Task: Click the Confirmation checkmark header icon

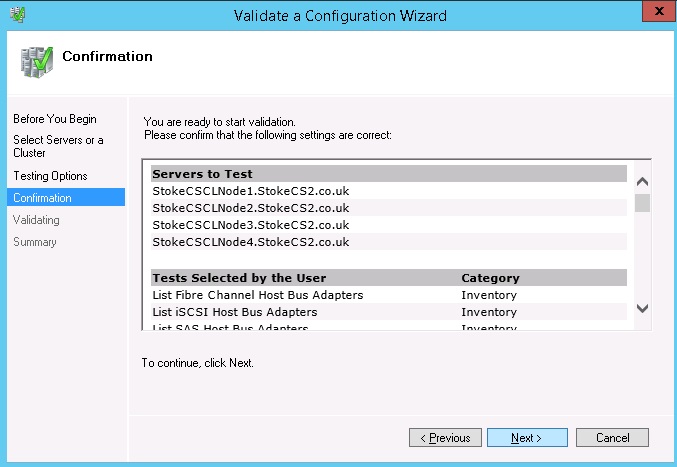Action: click(x=36, y=61)
